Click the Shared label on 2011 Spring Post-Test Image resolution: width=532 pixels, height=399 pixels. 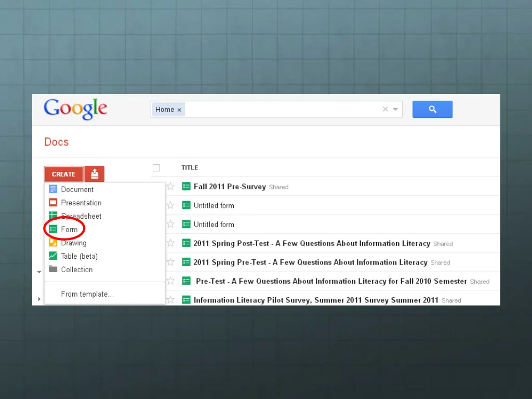(x=443, y=244)
